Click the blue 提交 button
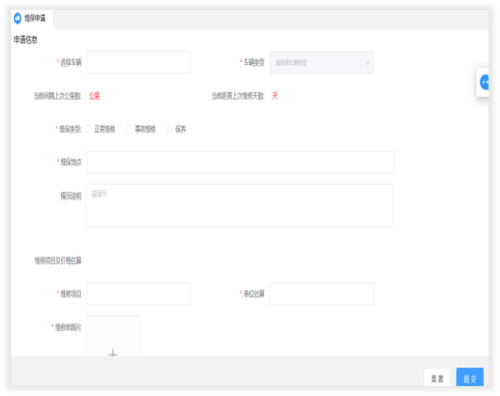This screenshot has height=396, width=500. point(470,378)
